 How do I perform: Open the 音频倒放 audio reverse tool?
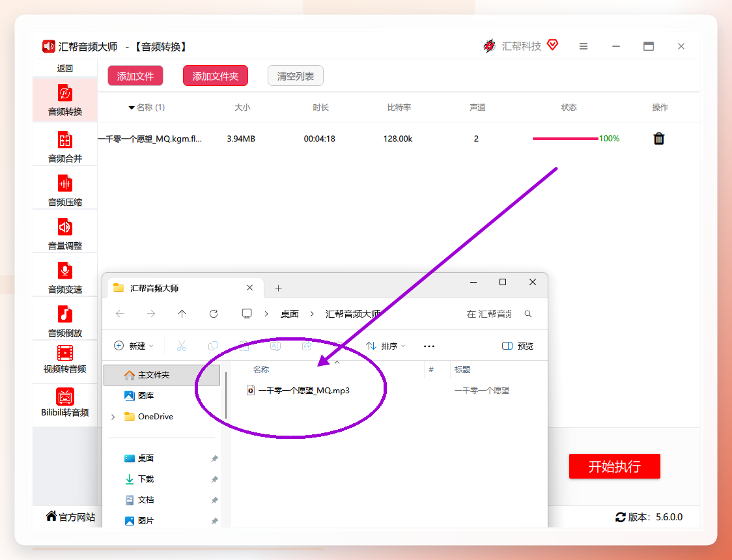point(65,321)
